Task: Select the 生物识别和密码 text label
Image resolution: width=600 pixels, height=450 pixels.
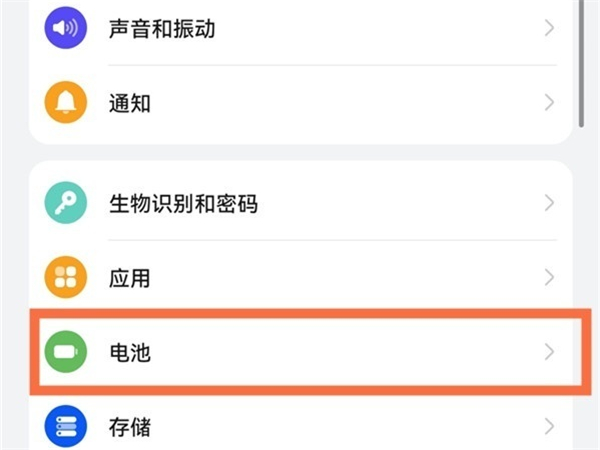Action: pos(183,204)
